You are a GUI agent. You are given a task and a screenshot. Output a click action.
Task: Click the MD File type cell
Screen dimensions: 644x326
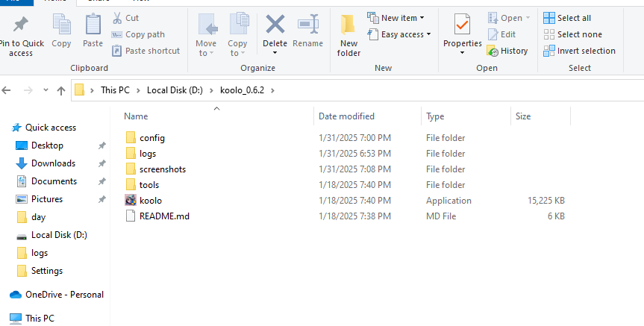coord(441,216)
